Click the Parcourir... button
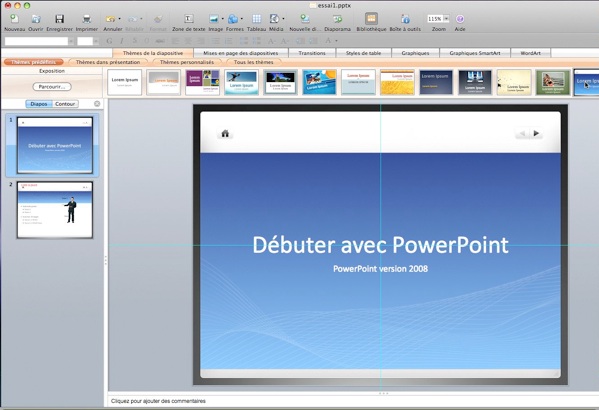The width and height of the screenshot is (599, 410). [52, 87]
